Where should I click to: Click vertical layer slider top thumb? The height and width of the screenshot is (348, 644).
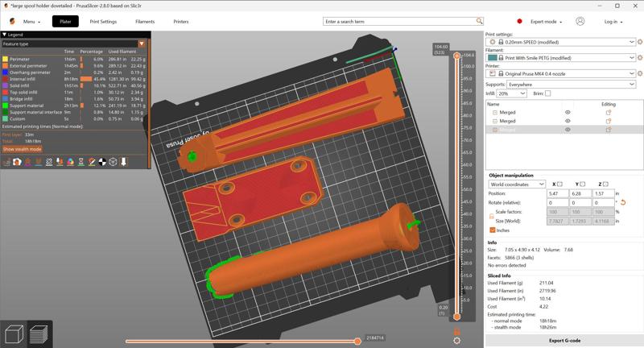456,56
